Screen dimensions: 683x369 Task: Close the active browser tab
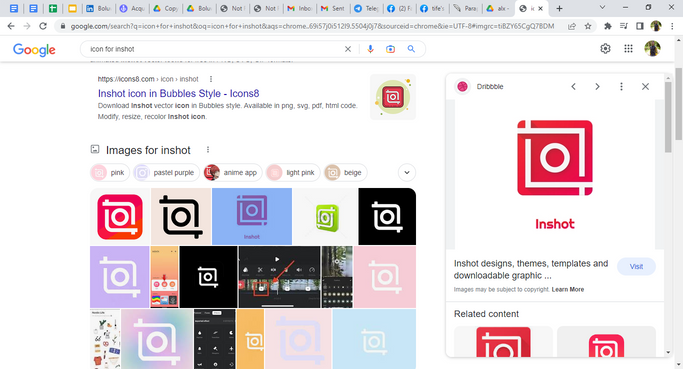[x=541, y=8]
